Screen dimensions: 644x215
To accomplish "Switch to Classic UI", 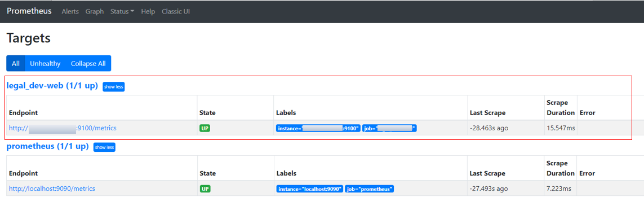I will [x=176, y=11].
